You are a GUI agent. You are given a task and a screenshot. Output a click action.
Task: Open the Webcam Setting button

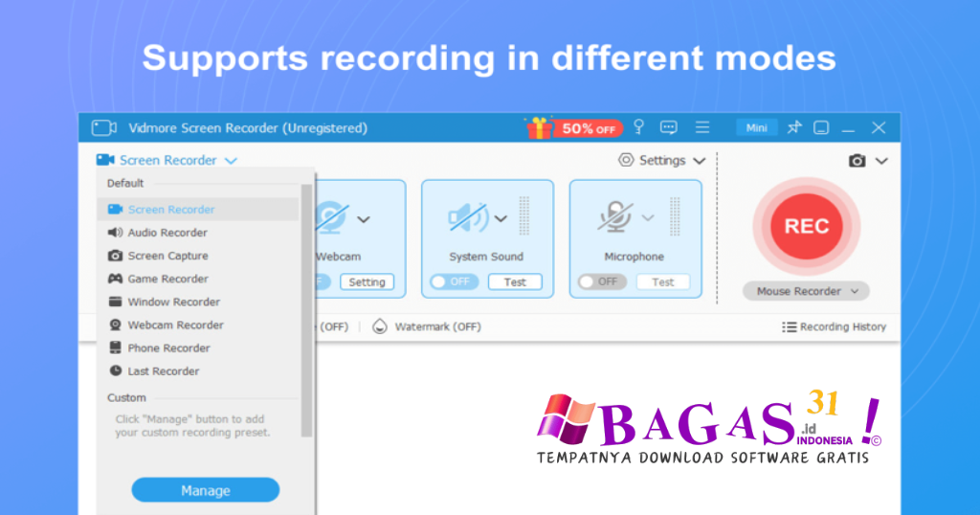[x=367, y=281]
